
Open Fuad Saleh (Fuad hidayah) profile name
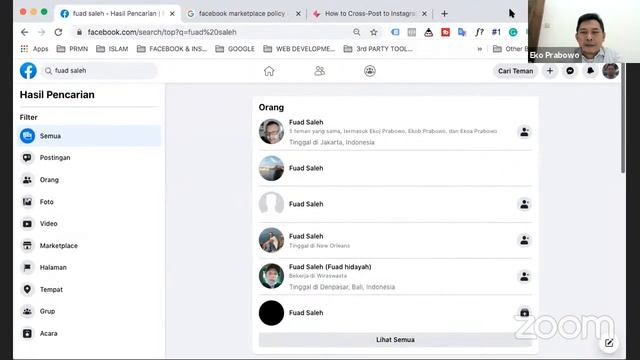[x=330, y=267]
